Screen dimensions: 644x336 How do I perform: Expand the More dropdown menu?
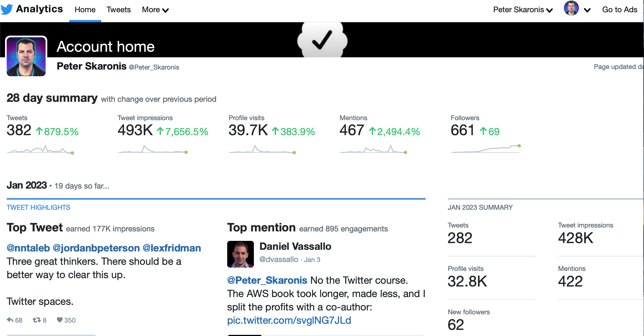[155, 10]
